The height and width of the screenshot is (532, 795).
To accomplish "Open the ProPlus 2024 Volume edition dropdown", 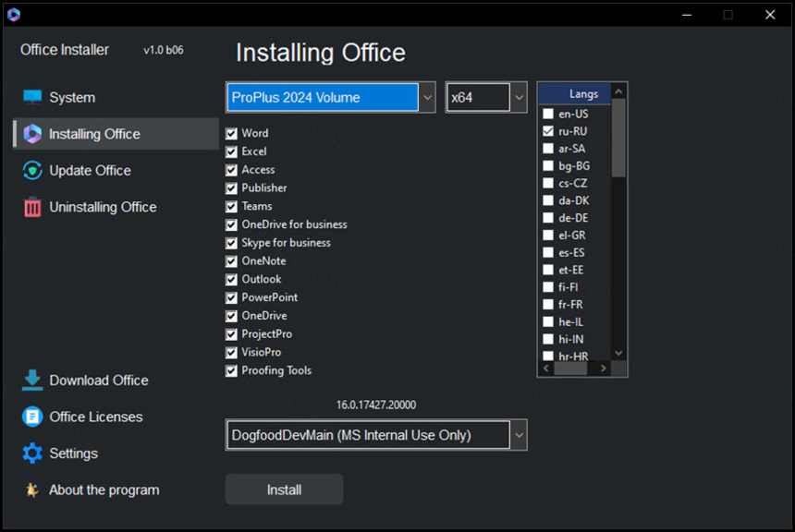I will pos(426,97).
